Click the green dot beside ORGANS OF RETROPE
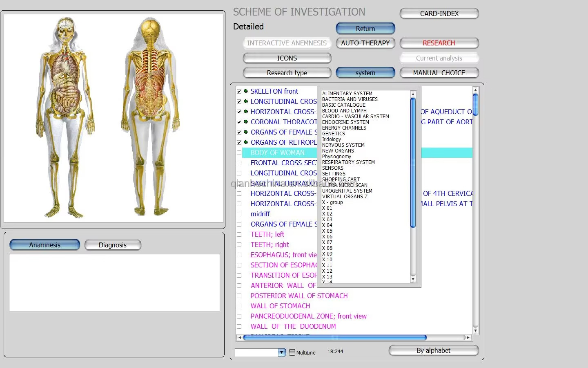588x368 pixels. click(x=246, y=142)
